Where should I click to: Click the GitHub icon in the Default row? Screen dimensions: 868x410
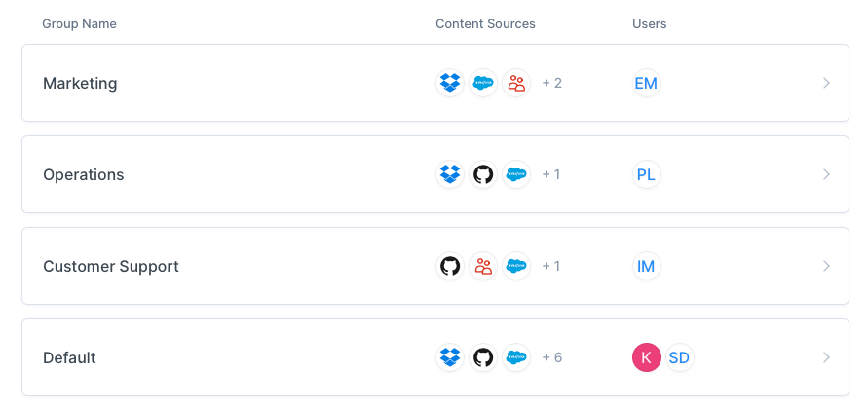tap(483, 357)
